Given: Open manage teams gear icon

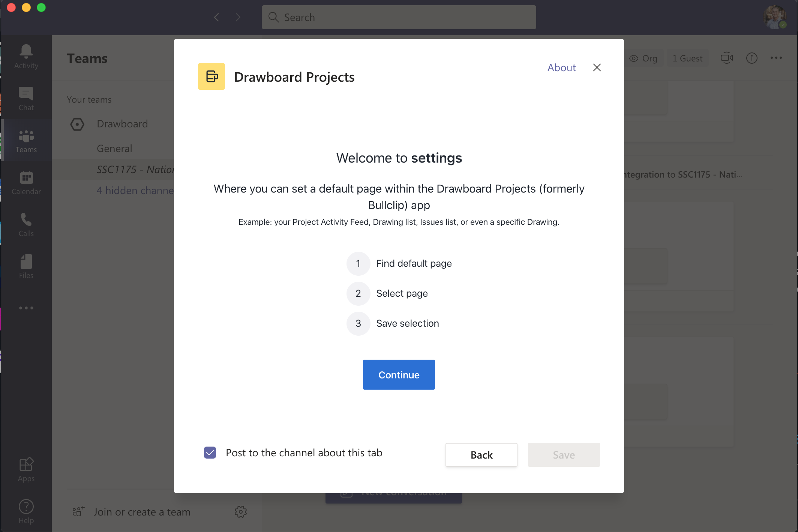Looking at the screenshot, I should tap(241, 512).
